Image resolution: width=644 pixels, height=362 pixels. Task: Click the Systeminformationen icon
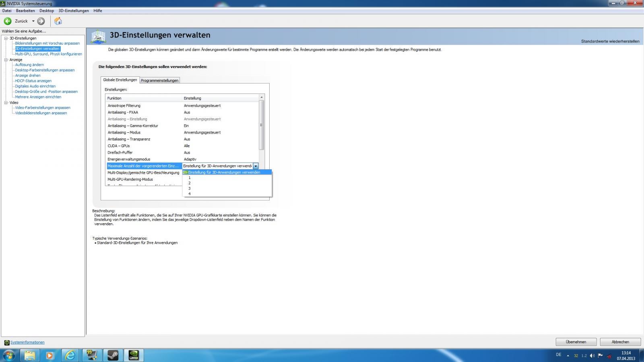(x=6, y=343)
